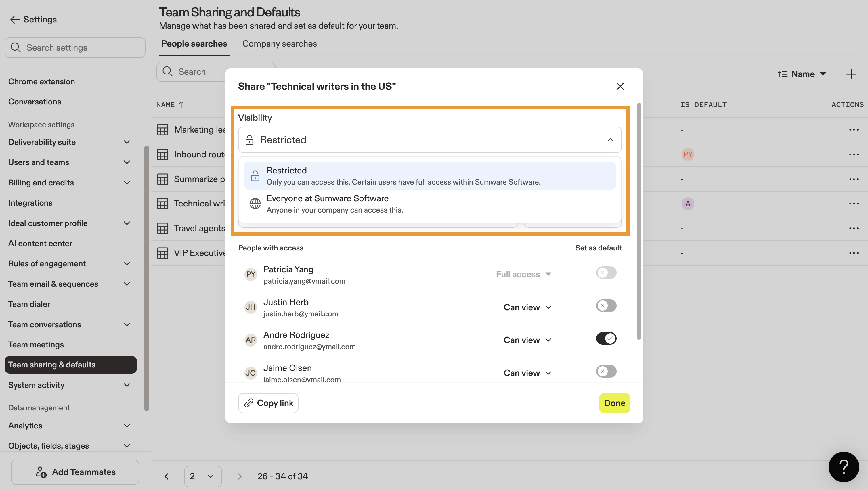
Task: Click the plus icon to add new
Action: tap(851, 74)
